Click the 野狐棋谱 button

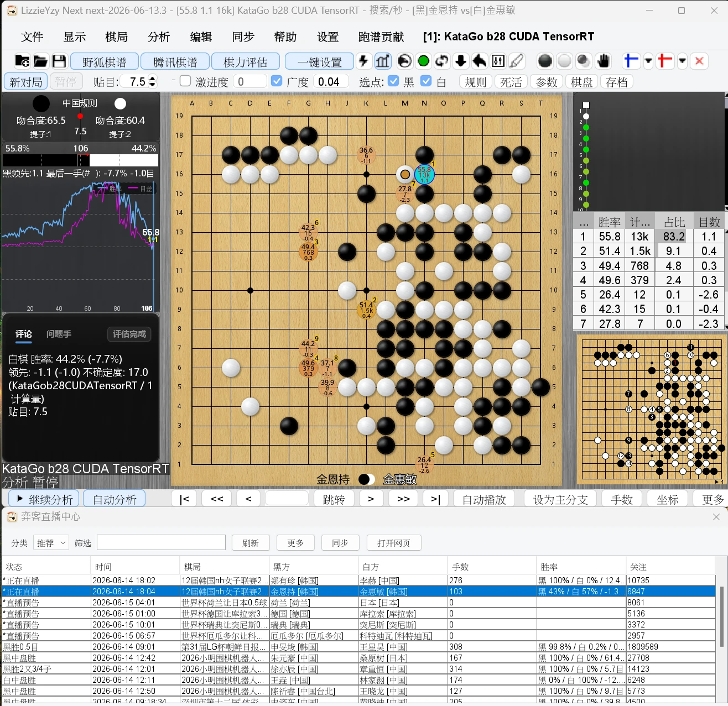[x=105, y=61]
